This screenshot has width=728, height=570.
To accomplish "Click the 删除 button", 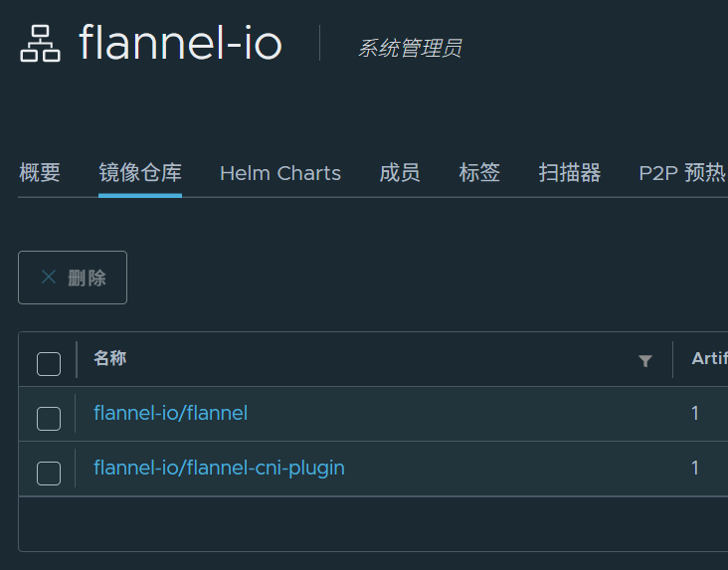I will [x=73, y=278].
